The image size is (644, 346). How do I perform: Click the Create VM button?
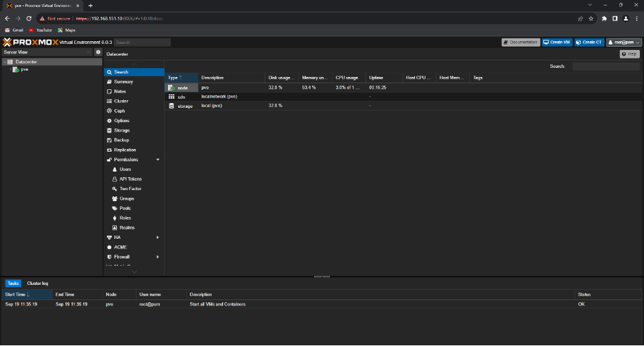click(557, 43)
